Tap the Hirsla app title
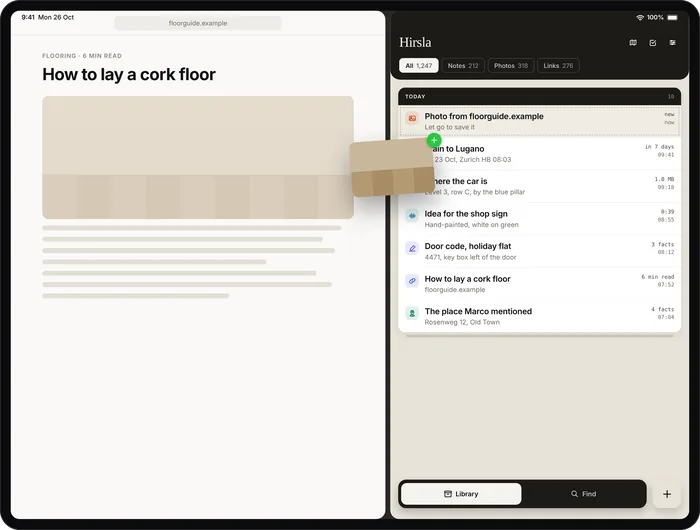This screenshot has height=530, width=700. [415, 42]
